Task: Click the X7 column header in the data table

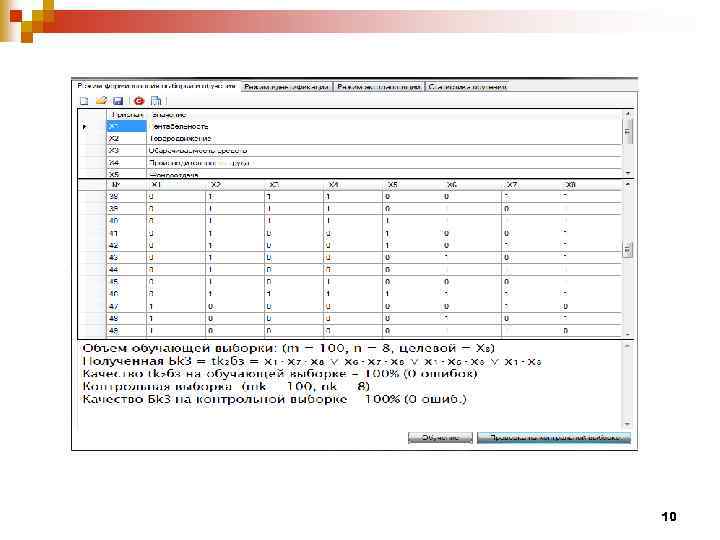Action: 531,185
